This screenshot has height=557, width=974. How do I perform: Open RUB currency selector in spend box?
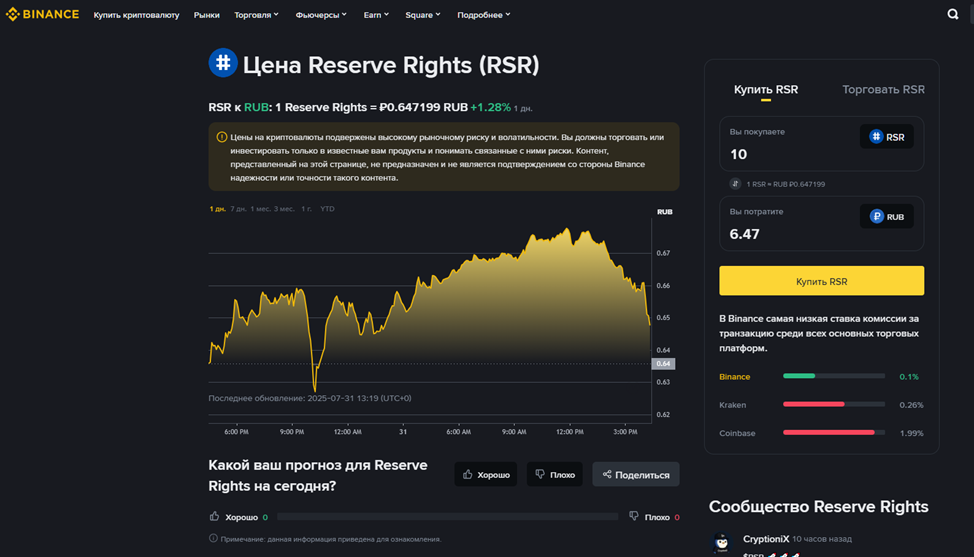point(886,217)
